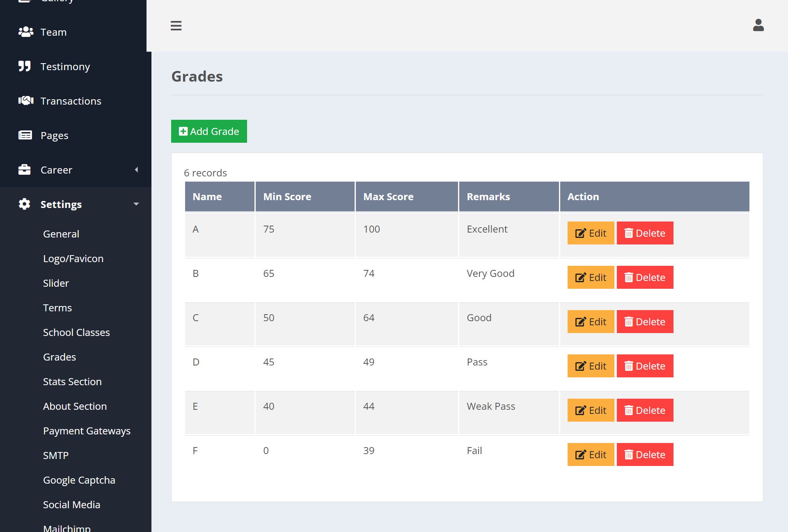The image size is (788, 532).
Task: Edit grade A row
Action: click(591, 233)
